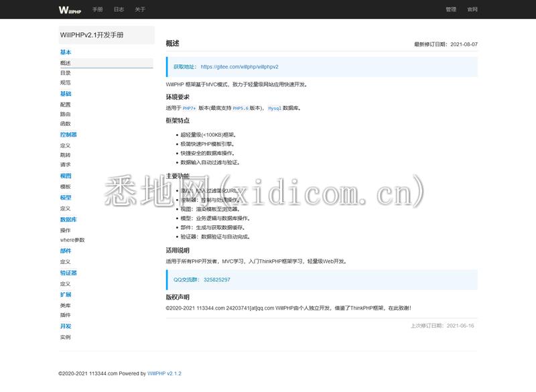Open 概述 page in sidebar
Viewport: 536px width, 392px height.
point(106,63)
